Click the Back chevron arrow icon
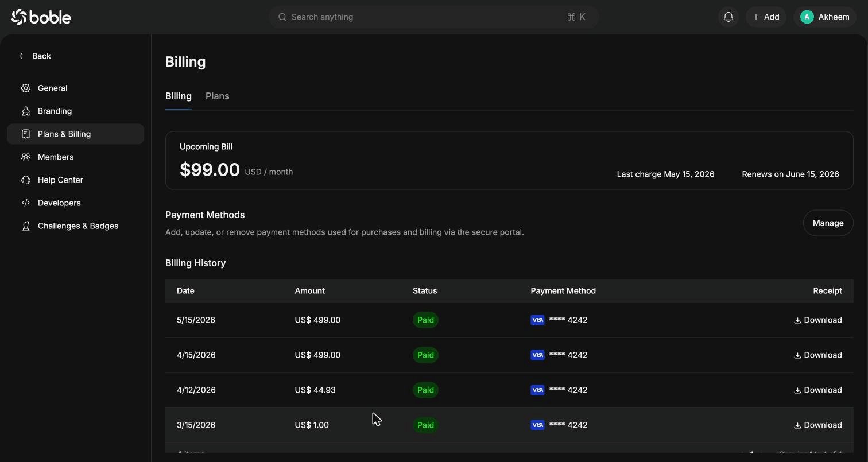This screenshot has height=462, width=868. pos(21,56)
